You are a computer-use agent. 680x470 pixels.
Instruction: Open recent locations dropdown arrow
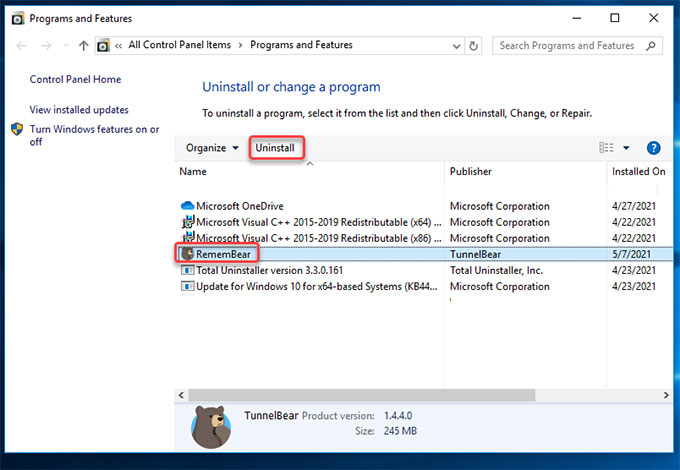(66, 45)
